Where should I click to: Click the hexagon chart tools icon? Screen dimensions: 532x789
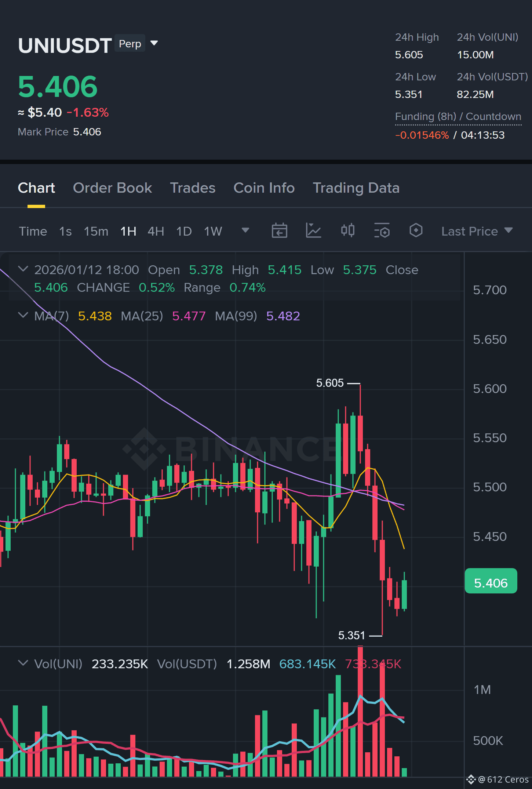tap(416, 231)
